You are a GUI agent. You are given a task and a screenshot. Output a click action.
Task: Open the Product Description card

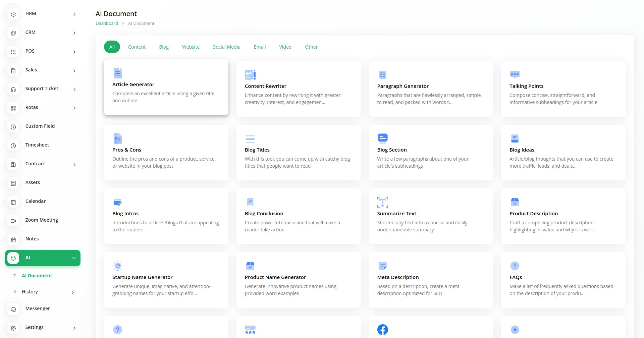tap(563, 216)
